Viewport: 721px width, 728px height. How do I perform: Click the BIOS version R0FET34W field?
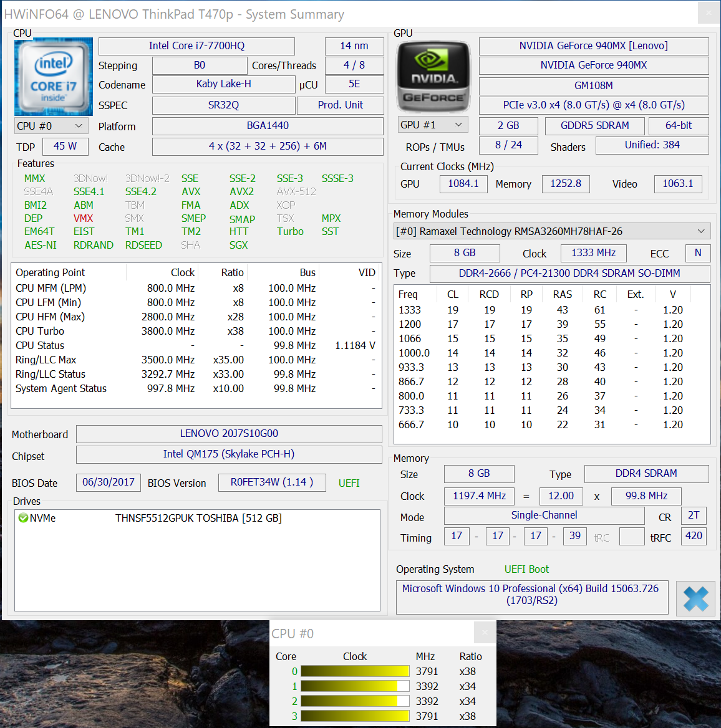(x=272, y=482)
